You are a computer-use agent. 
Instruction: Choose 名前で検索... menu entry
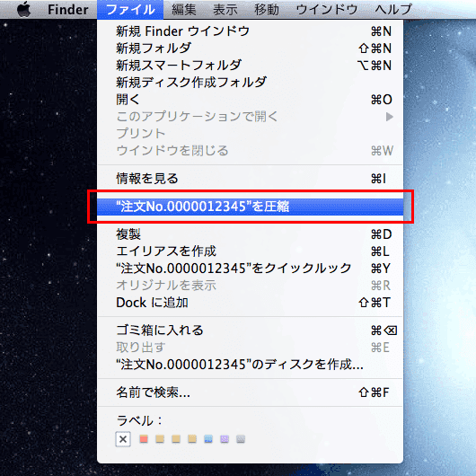251,392
